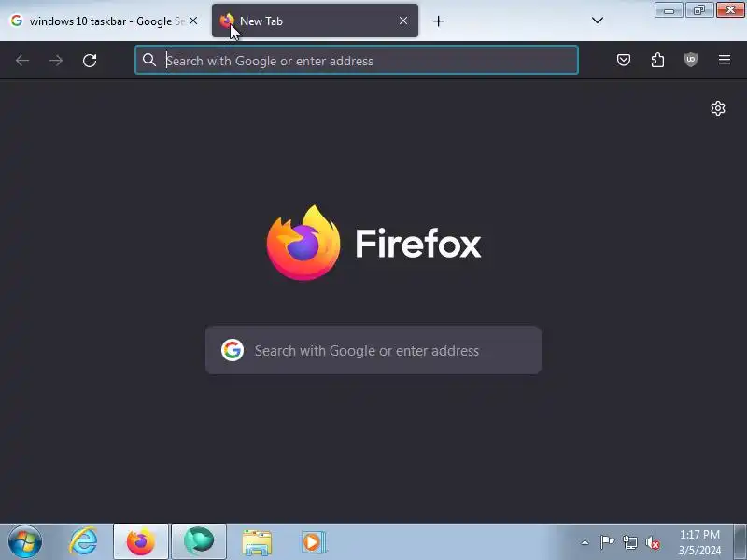The width and height of the screenshot is (747, 560).
Task: Open the uBlock Origin shield icon
Action: point(691,60)
